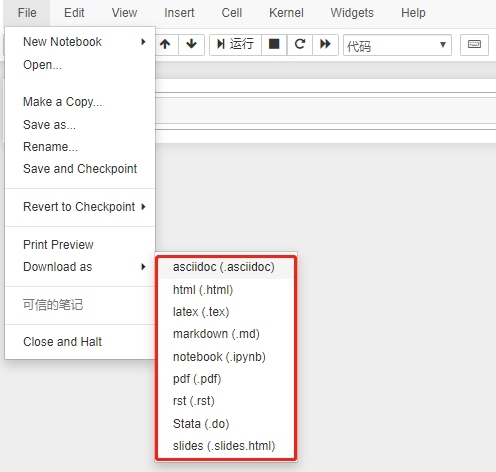The image size is (496, 472).
Task: Download notebook as rst (.rst)
Action: [x=226, y=401]
